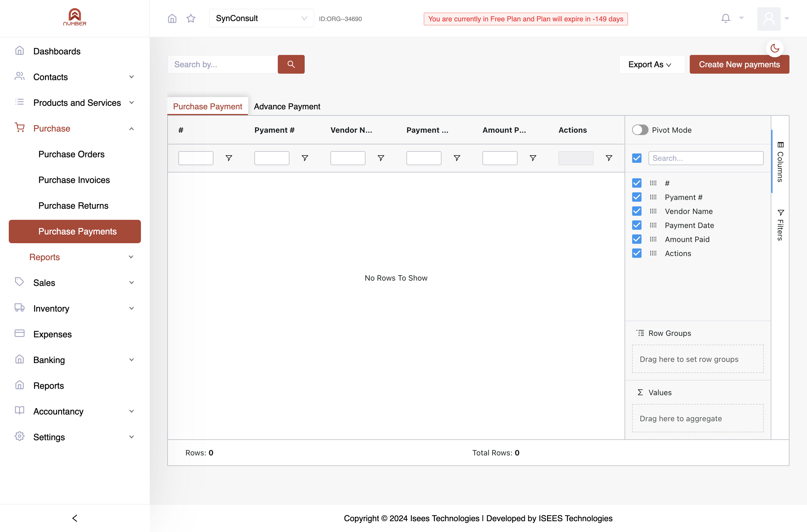Screen dimensions: 807x532
Task: Toggle dark mode with the moon icon
Action: click(775, 48)
